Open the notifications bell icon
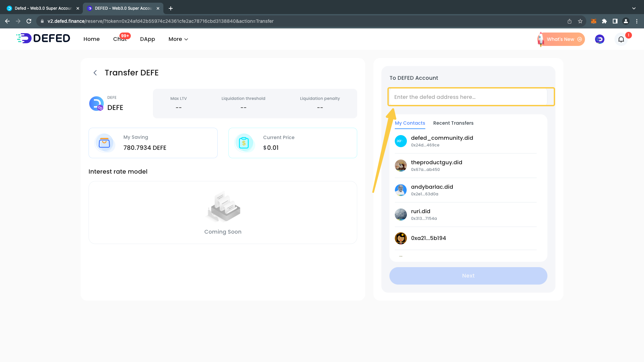The image size is (644, 362). coord(621,40)
